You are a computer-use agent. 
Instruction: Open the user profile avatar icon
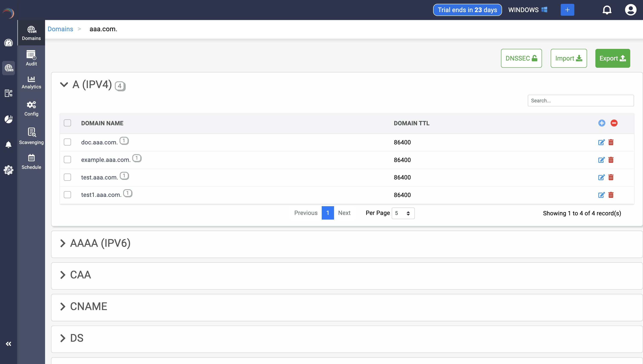tap(630, 10)
